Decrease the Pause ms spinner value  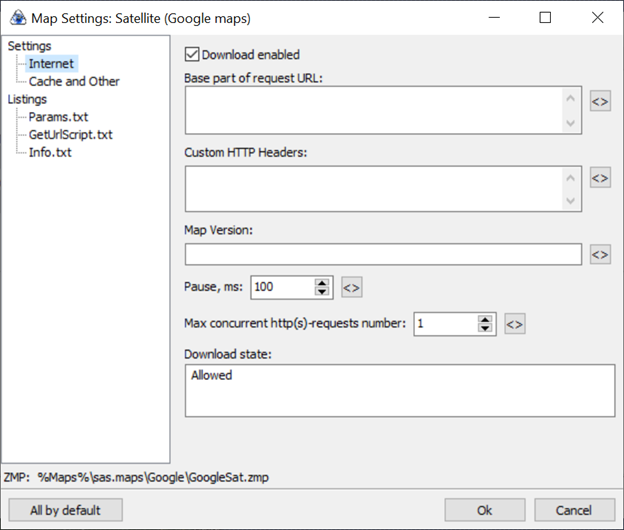(x=322, y=292)
